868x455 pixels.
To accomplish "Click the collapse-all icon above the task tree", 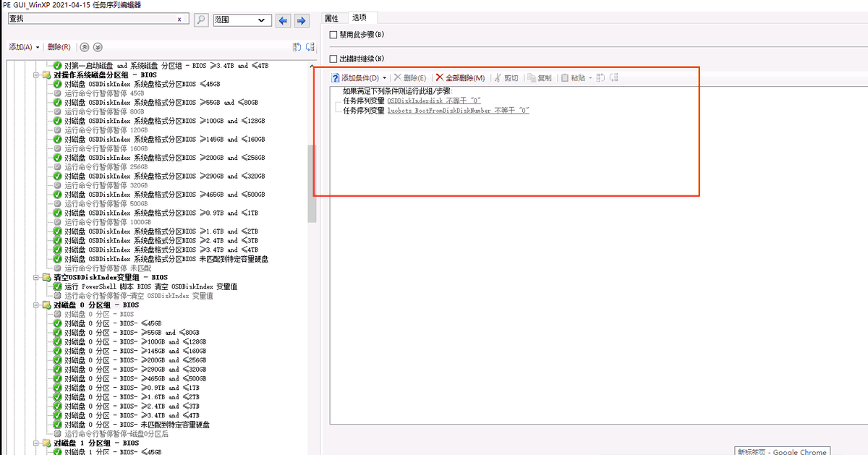I will (x=310, y=47).
